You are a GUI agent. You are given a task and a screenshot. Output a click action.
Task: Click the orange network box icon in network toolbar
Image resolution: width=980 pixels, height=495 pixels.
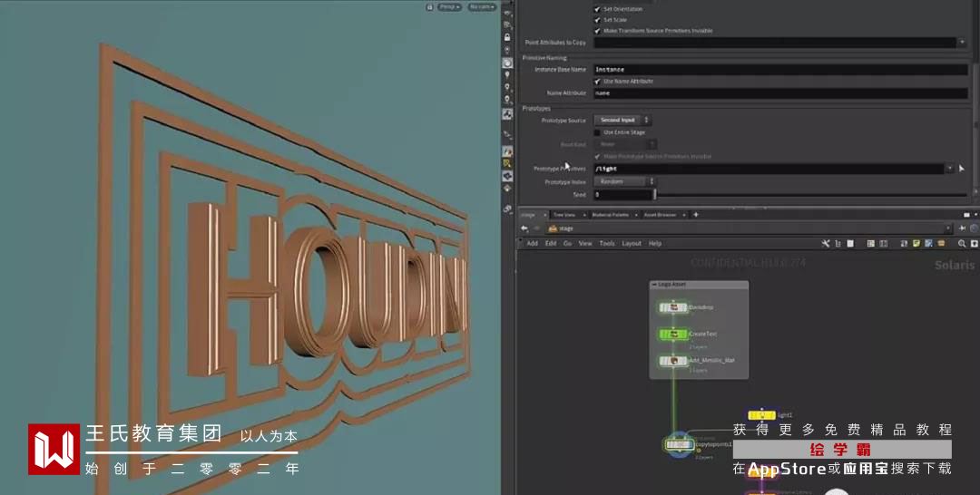[x=941, y=244]
